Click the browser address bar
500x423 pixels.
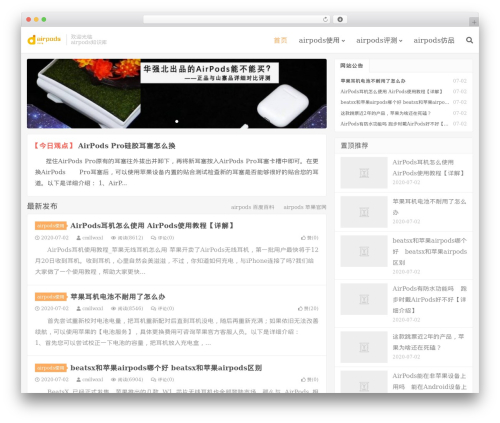coord(237,19)
